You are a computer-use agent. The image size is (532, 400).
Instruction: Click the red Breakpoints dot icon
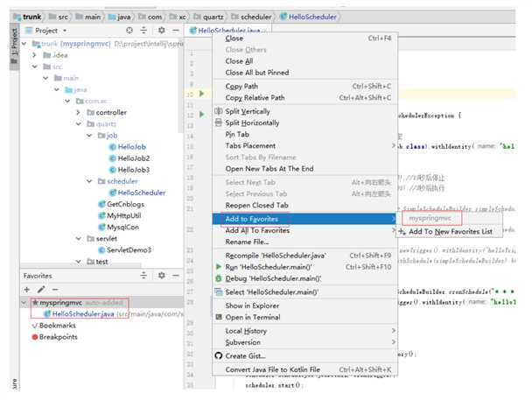35,337
